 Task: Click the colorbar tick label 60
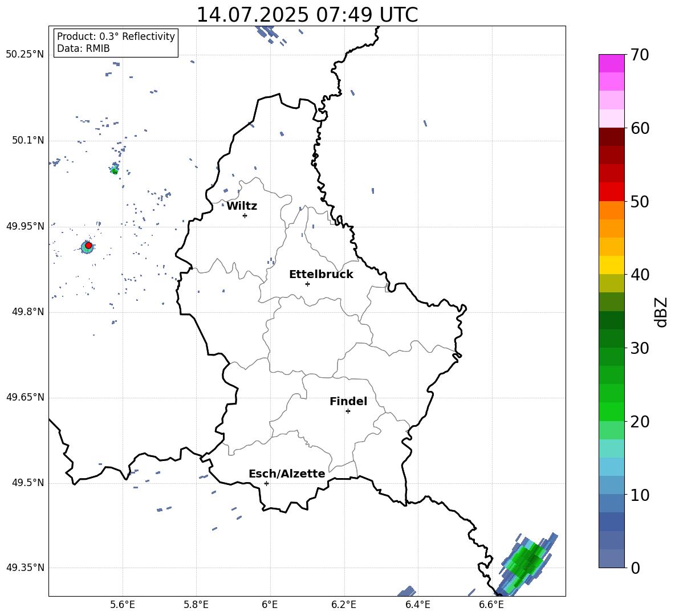(640, 128)
